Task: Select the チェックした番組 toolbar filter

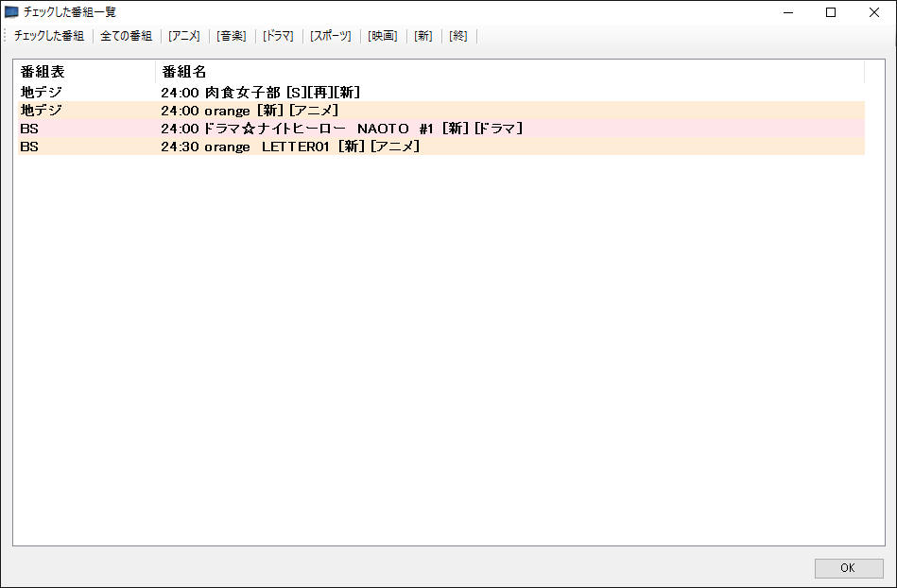Action: click(x=49, y=36)
